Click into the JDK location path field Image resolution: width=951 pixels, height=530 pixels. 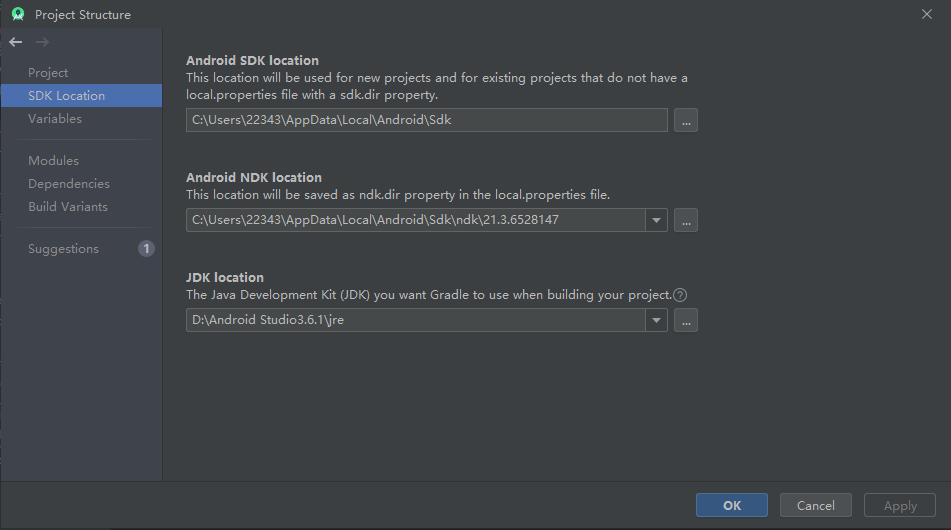point(415,320)
